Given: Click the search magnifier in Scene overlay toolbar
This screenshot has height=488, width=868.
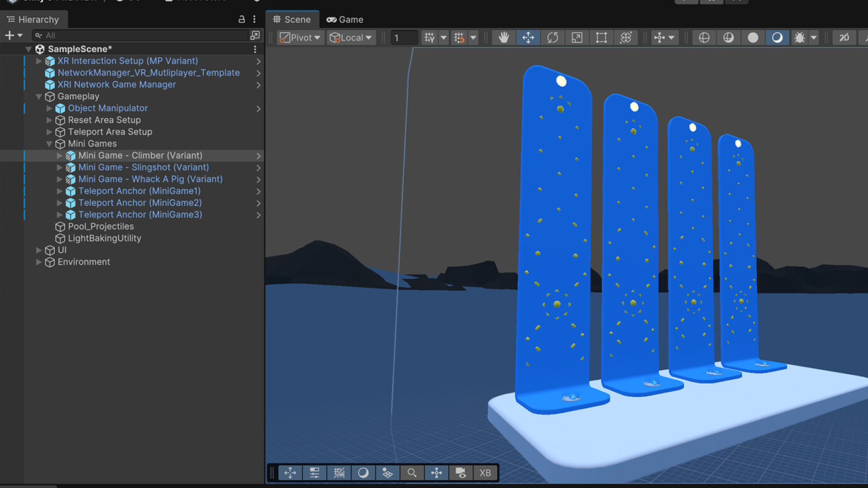Looking at the screenshot, I should pos(411,472).
